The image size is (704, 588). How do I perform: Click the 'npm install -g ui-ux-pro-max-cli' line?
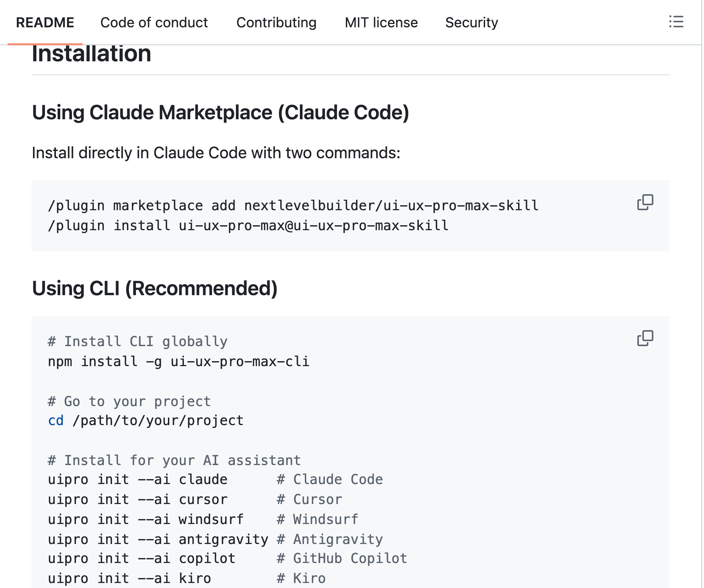(x=179, y=362)
